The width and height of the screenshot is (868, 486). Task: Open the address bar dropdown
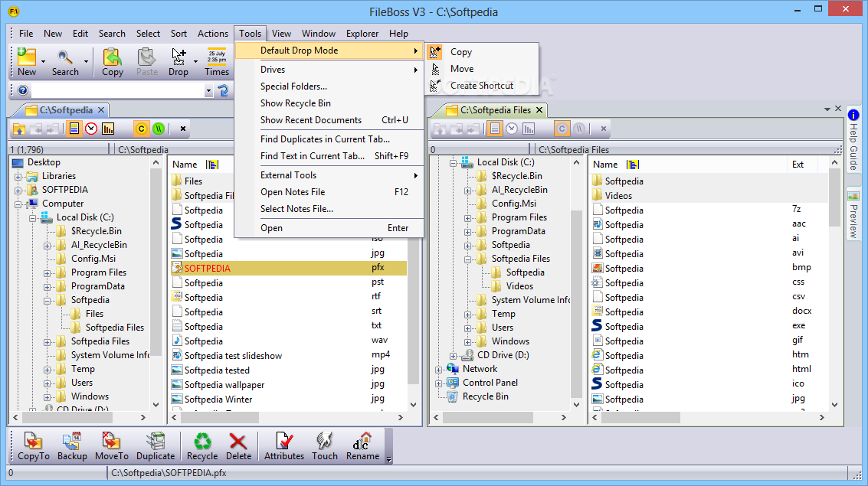click(x=208, y=90)
